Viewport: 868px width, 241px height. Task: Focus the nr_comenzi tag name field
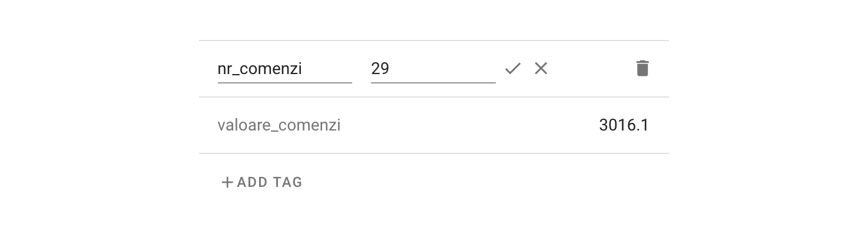pos(284,69)
